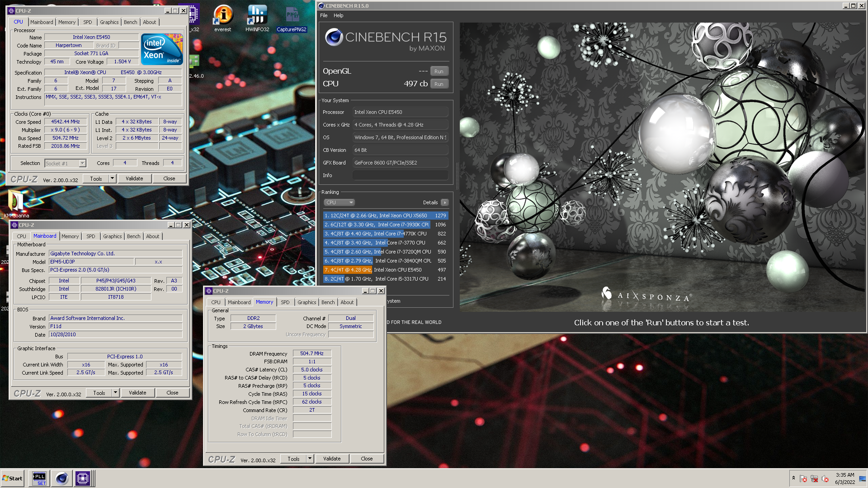This screenshot has height=488, width=868.
Task: Click Tools button in CPU-Z Mainboard window
Action: tap(99, 393)
